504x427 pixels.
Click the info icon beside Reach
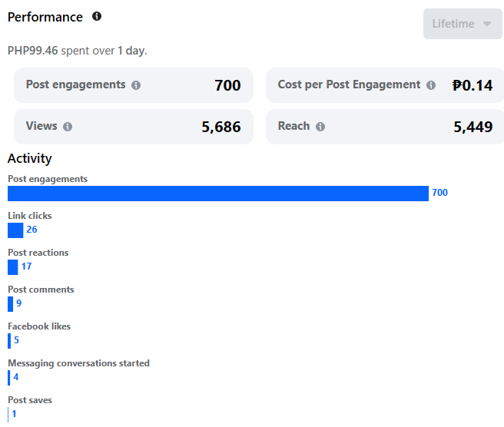[320, 127]
